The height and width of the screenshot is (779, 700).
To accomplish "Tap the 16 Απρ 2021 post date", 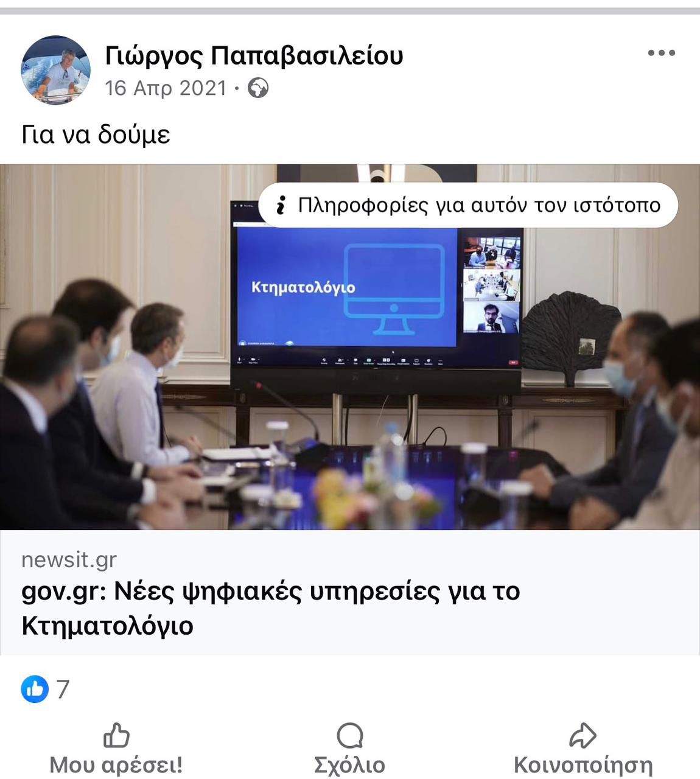I will point(166,88).
